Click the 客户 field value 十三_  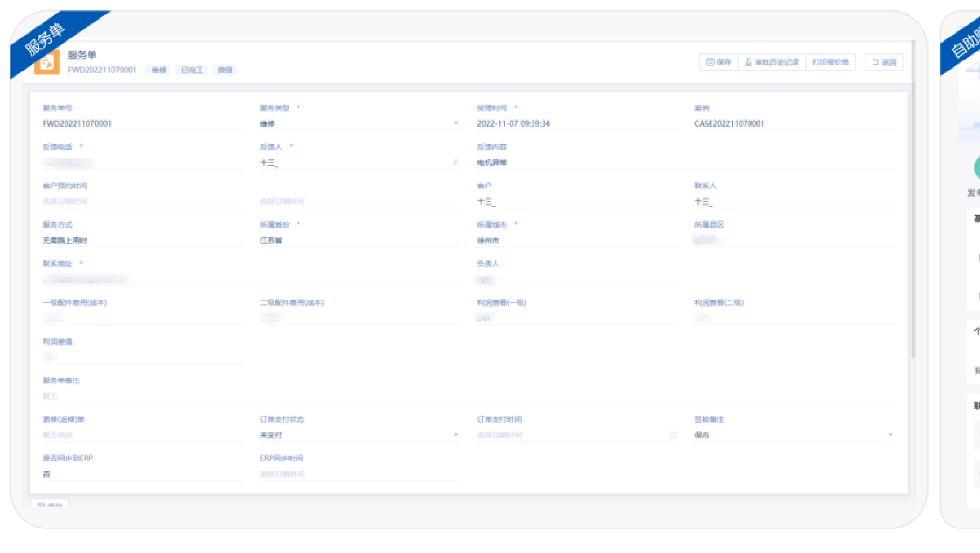point(577,201)
